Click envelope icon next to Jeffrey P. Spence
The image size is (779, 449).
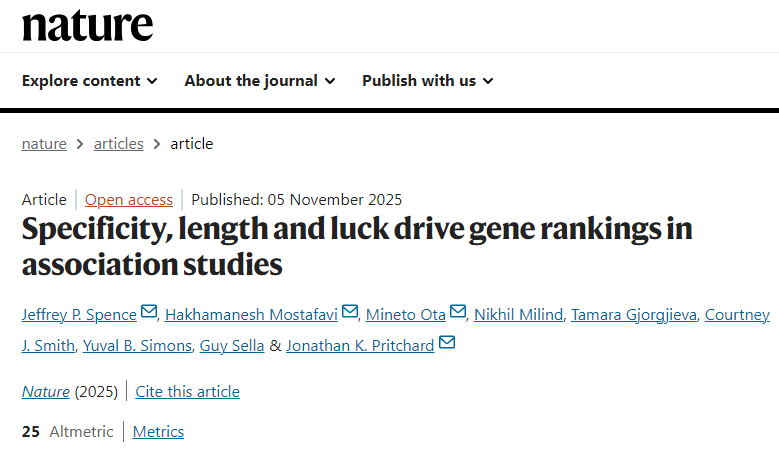(x=149, y=313)
